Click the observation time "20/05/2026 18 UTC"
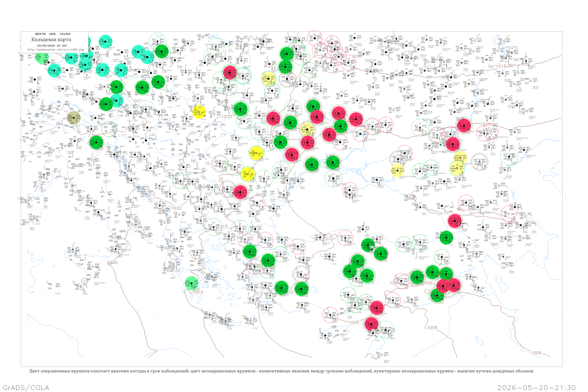Viewport: 588px width, 392px height. click(52, 46)
